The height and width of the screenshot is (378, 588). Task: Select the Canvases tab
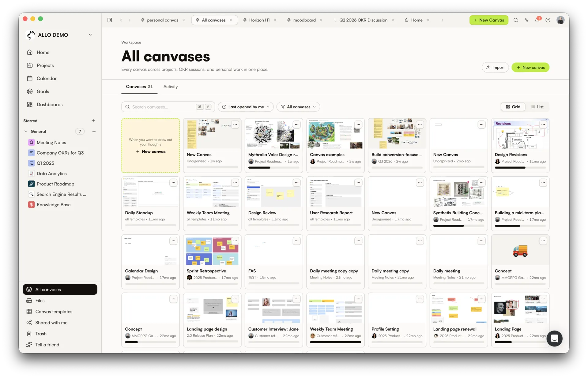(139, 87)
